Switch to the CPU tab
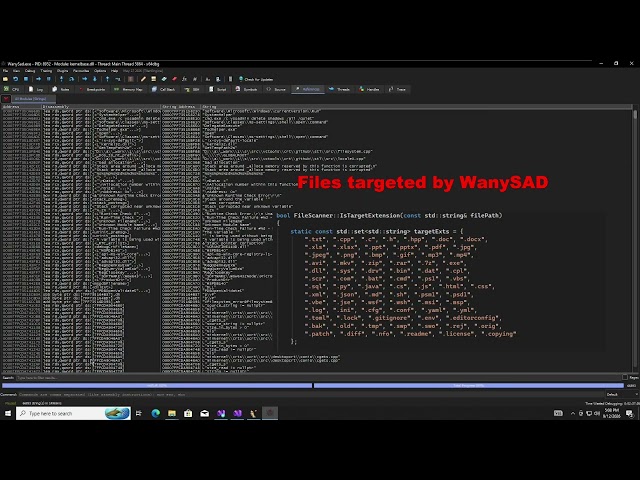The image size is (640, 480). pos(12,89)
